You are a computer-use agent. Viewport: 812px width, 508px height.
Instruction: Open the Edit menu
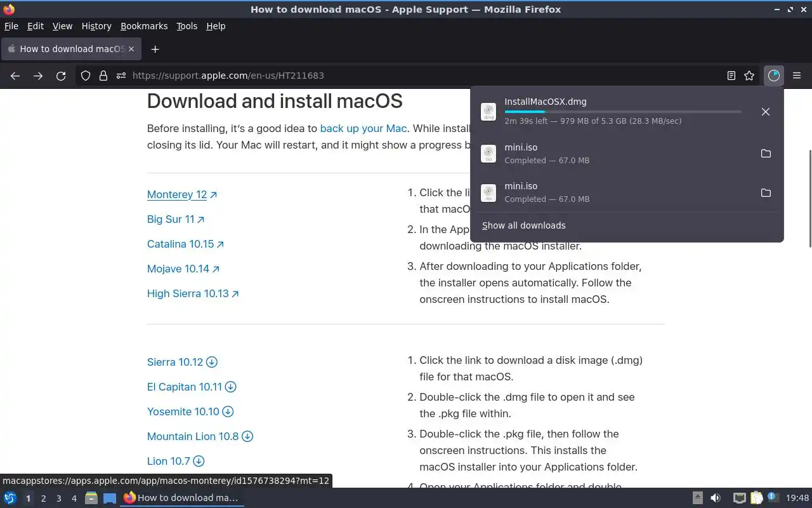pos(36,26)
